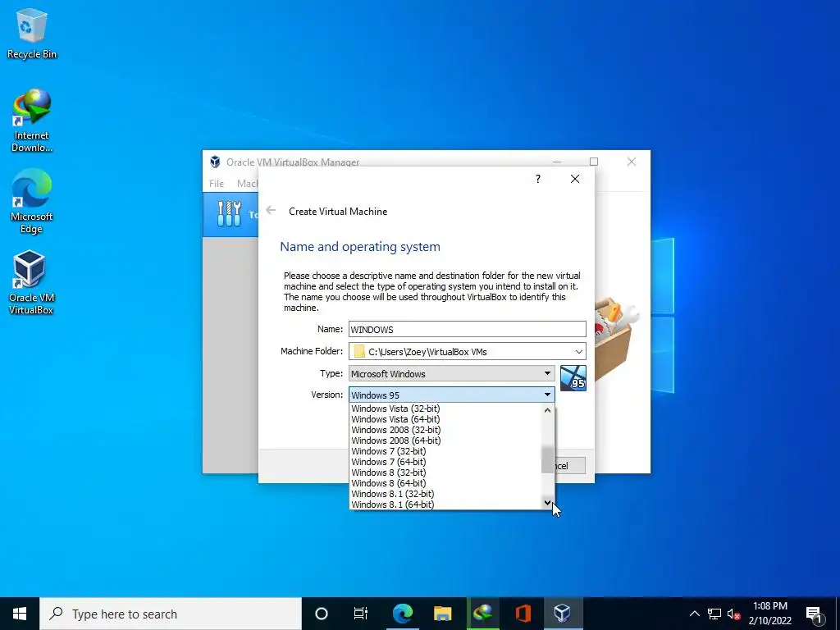Click the VirtualBox cube icon in title bar
This screenshot has width=840, height=630.
pyautogui.click(x=215, y=162)
